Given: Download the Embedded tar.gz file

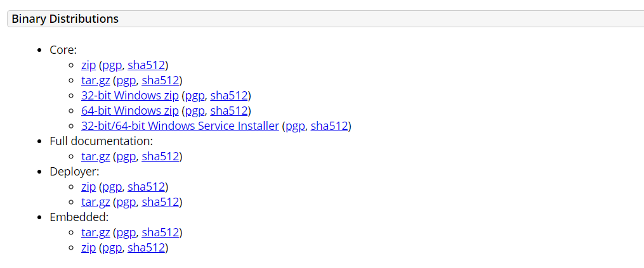Looking at the screenshot, I should point(95,233).
